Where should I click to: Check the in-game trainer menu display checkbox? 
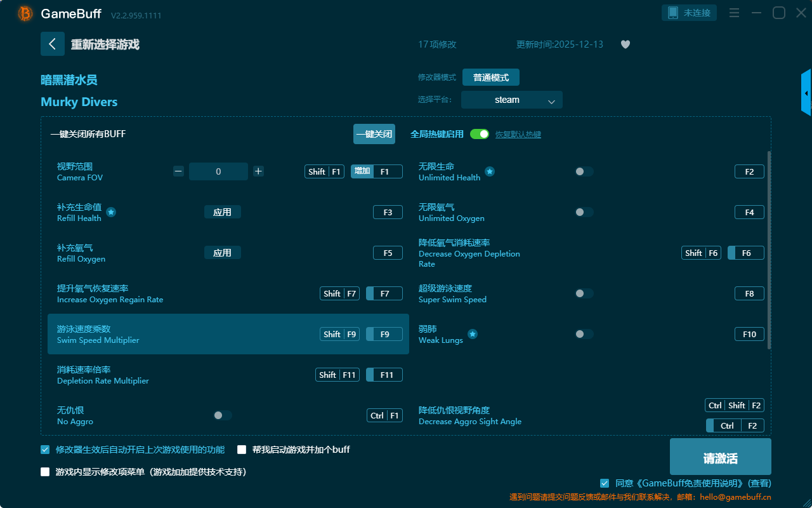coord(45,472)
